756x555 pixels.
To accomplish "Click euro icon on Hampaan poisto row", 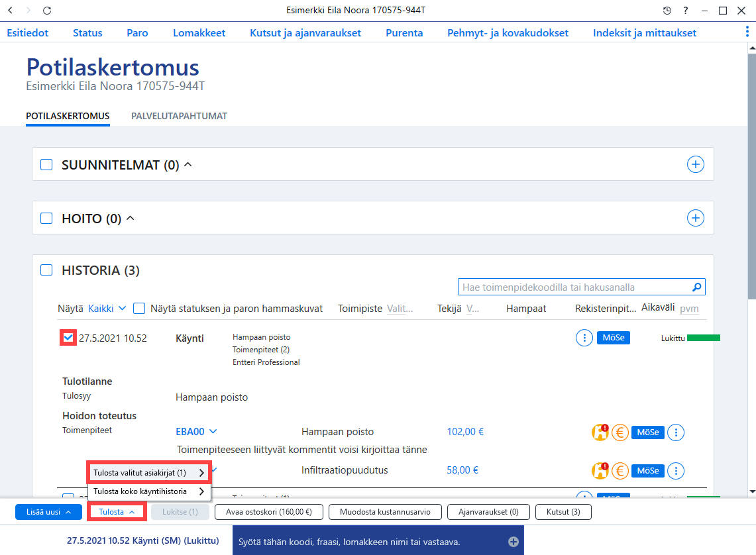I will 620,432.
